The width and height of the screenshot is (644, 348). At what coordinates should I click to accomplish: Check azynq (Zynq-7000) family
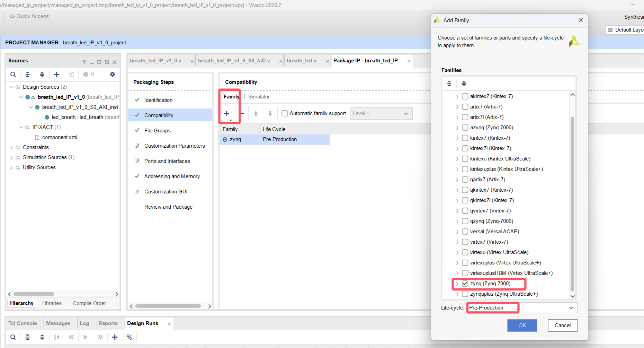[x=465, y=128]
